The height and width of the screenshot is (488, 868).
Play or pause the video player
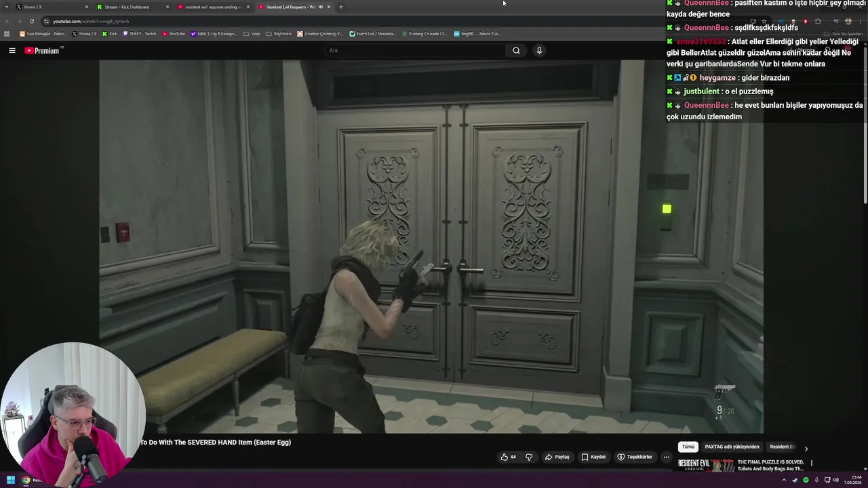pos(431,247)
